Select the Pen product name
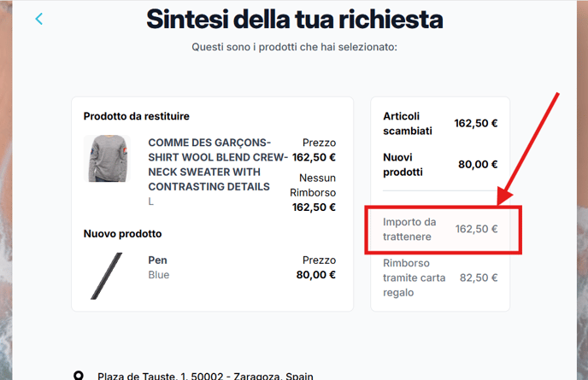The width and height of the screenshot is (588, 380). click(157, 260)
